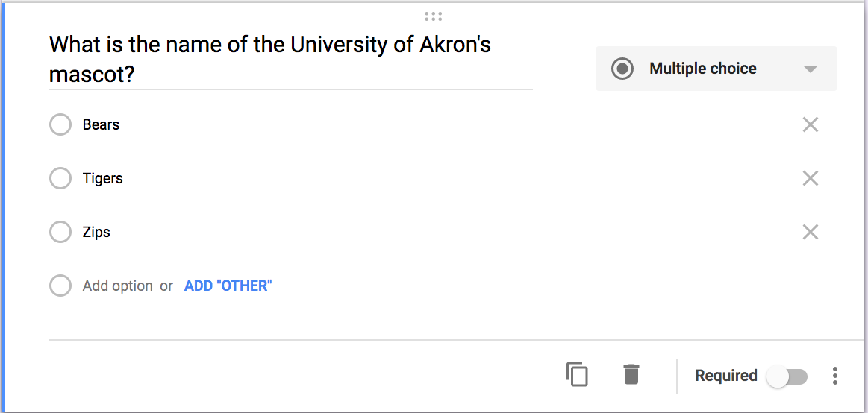Delete the question using the trash icon
The image size is (868, 413).
631,374
